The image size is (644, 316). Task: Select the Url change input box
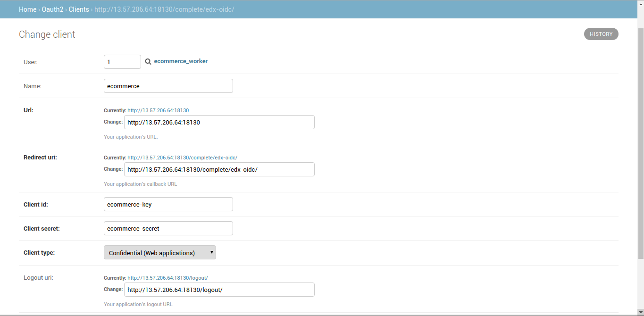coord(219,122)
